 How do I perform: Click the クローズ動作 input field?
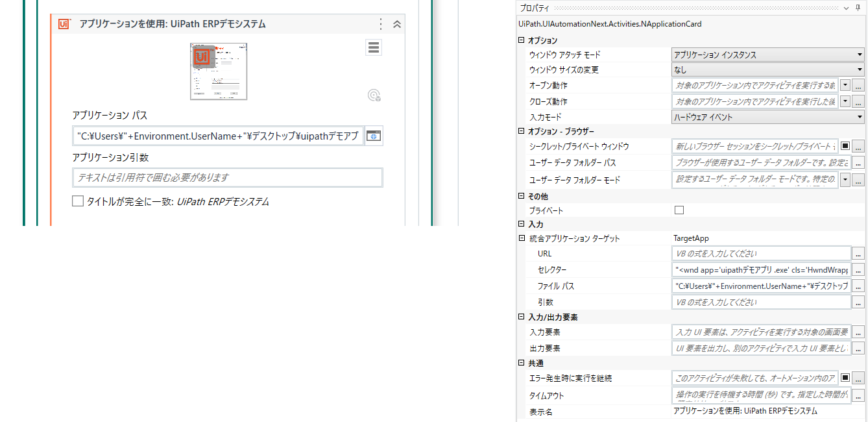coord(755,101)
